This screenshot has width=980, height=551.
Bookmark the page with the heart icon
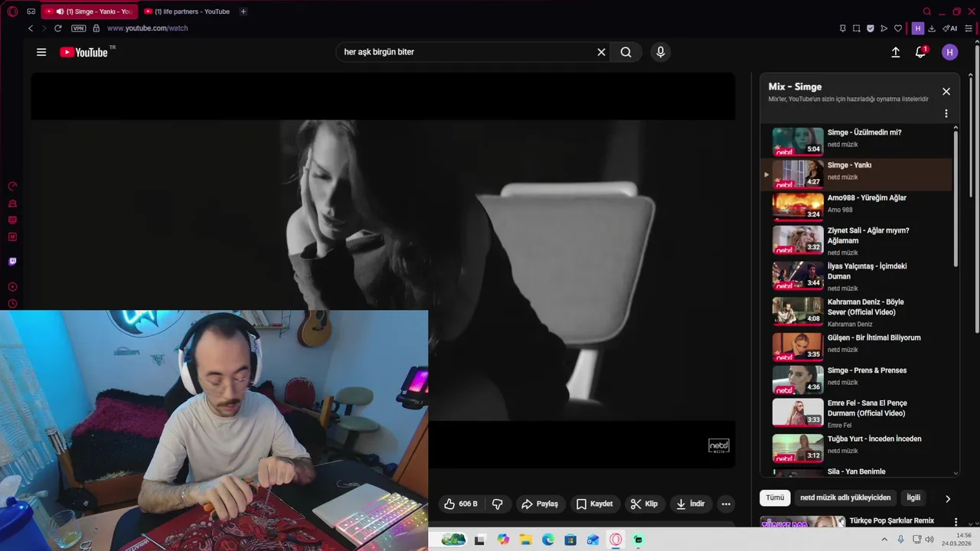898,28
